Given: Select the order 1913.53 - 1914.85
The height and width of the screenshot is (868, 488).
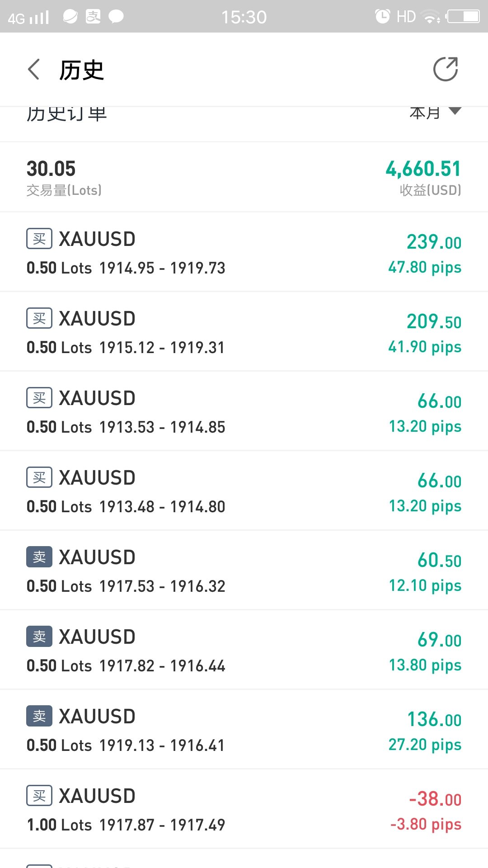Looking at the screenshot, I should pyautogui.click(x=244, y=411).
